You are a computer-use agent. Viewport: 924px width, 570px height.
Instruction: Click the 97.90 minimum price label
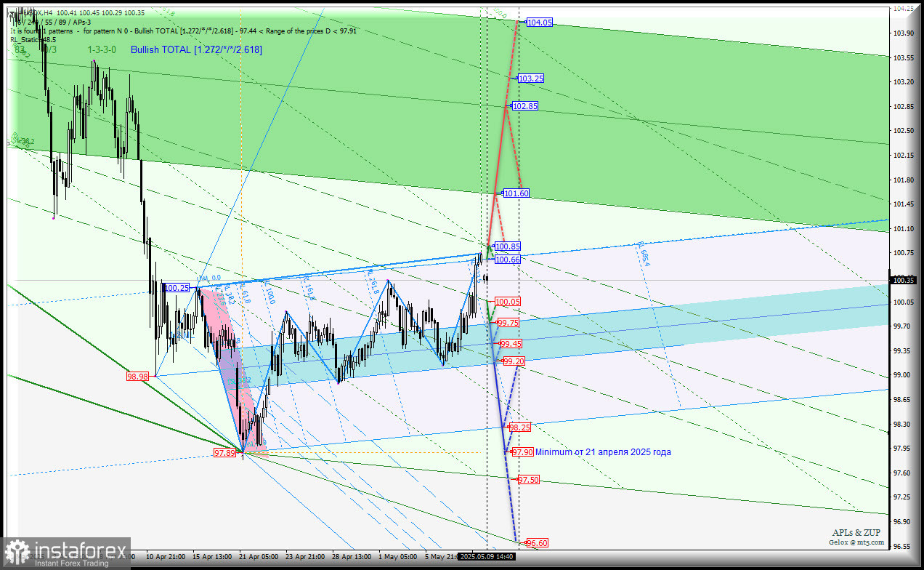[x=523, y=452]
